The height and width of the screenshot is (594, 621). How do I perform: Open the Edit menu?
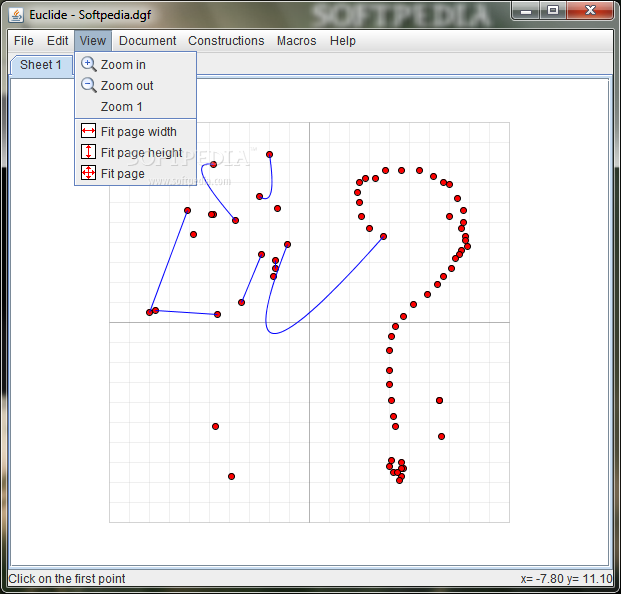point(57,41)
